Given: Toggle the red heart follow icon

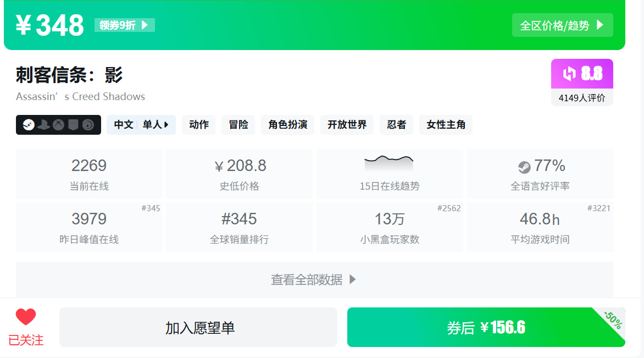Looking at the screenshot, I should (26, 317).
